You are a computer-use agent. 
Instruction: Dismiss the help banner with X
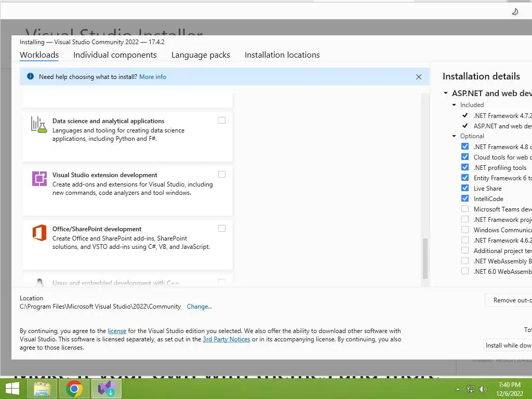419,77
